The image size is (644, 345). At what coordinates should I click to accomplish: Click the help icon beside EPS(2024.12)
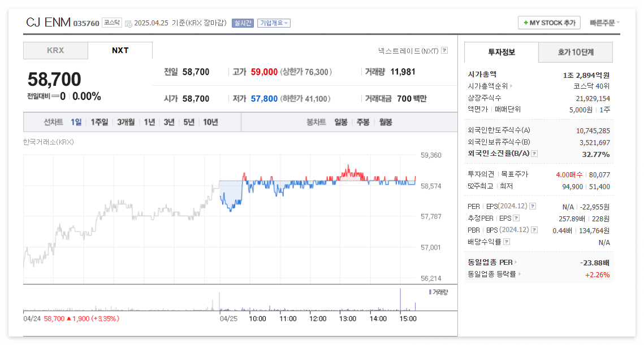coord(533,207)
